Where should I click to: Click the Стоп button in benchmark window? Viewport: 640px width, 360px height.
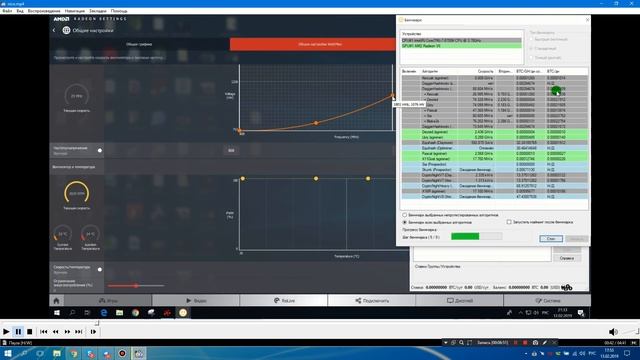[x=551, y=238]
